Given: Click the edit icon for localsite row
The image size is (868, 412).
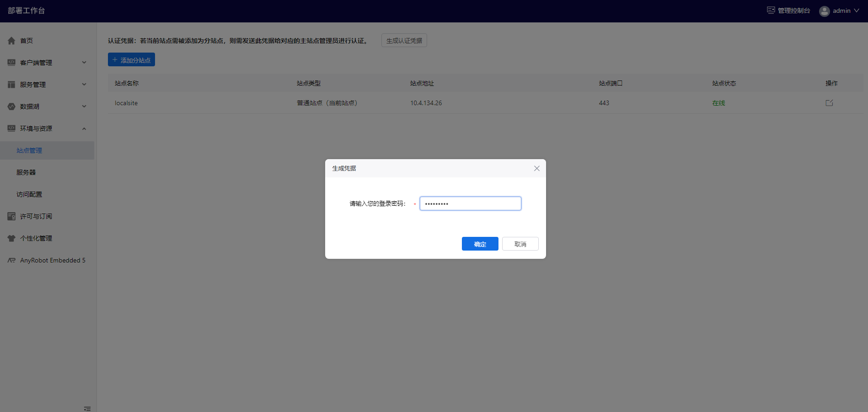Looking at the screenshot, I should coord(829,103).
